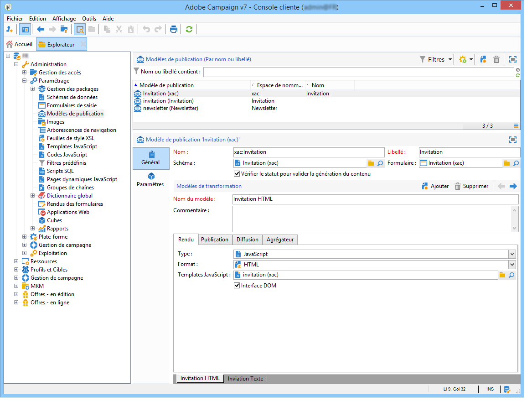Toggle 'Vérifier le statut' checkbox
The width and height of the screenshot is (532, 407).
pyautogui.click(x=237, y=174)
